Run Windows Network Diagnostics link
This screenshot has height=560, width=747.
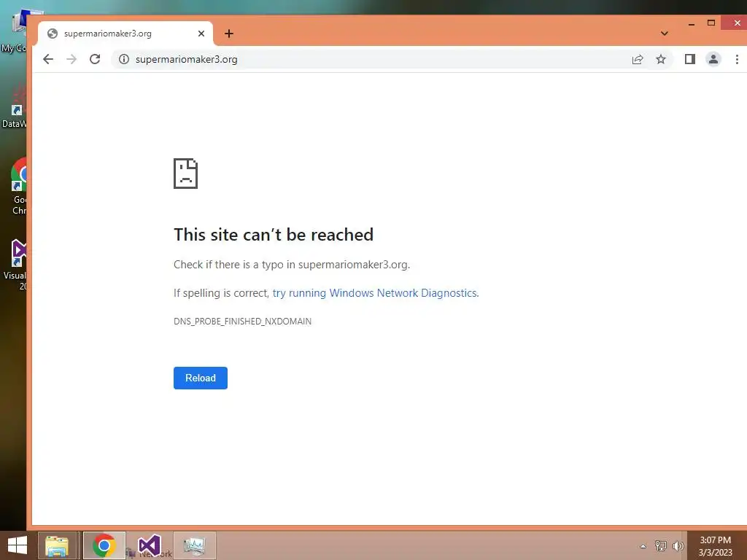click(x=376, y=293)
